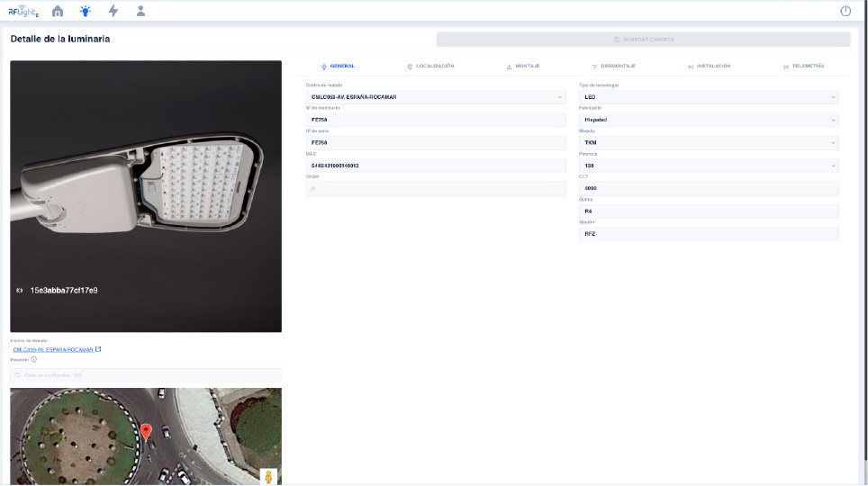Open the user profile icon

(x=140, y=11)
